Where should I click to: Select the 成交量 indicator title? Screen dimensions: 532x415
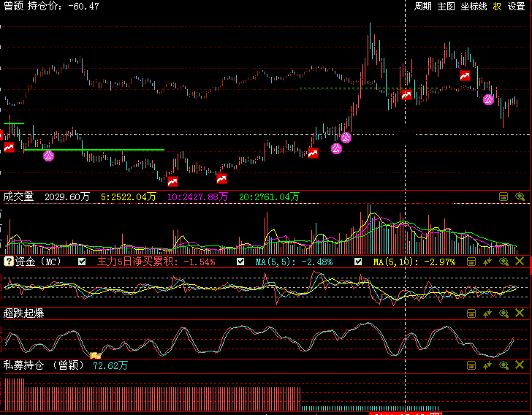[x=19, y=197]
